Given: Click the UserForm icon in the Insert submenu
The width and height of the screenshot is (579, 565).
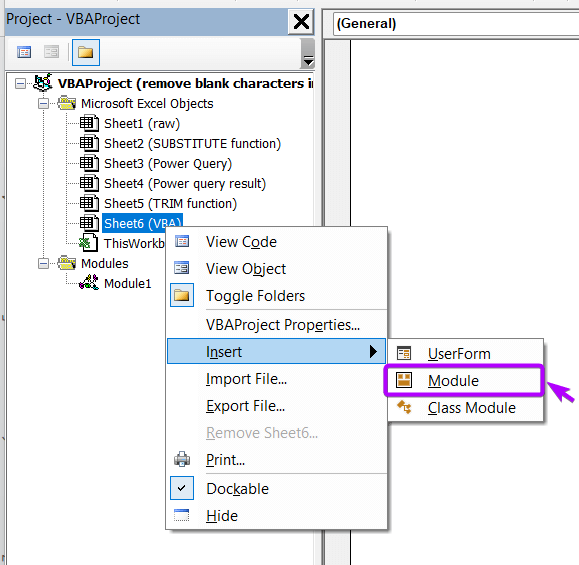Looking at the screenshot, I should (404, 353).
